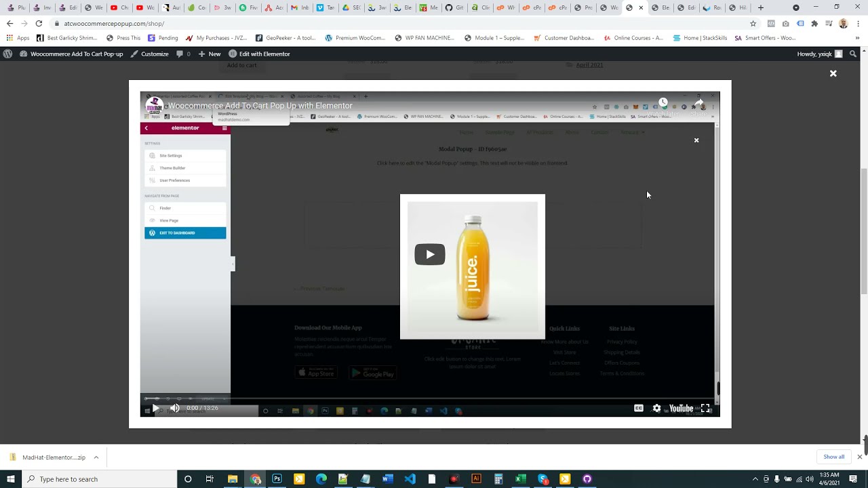This screenshot has height=488, width=868.
Task: Open GitHub Desktop from the taskbar
Action: [587, 479]
